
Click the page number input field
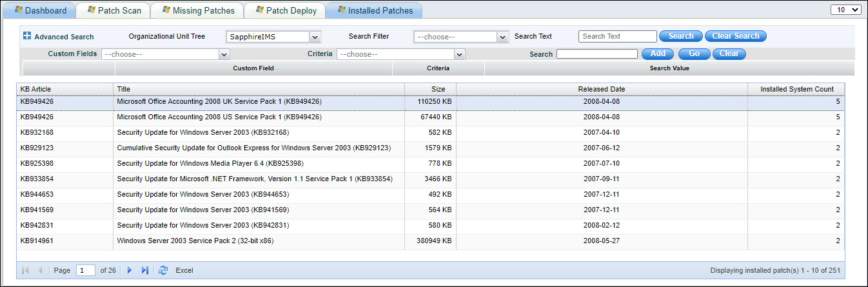pyautogui.click(x=86, y=270)
